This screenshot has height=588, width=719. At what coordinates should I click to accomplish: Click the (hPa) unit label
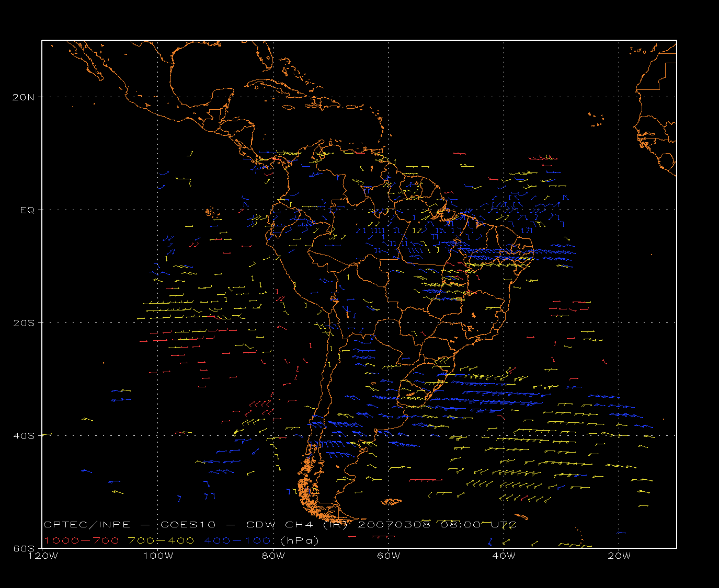point(300,540)
